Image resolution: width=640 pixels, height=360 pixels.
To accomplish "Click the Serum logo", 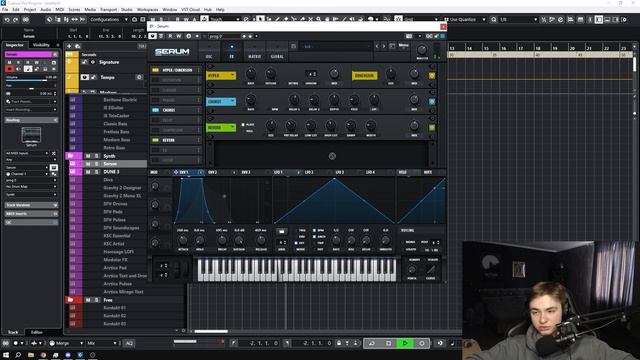I will (172, 52).
